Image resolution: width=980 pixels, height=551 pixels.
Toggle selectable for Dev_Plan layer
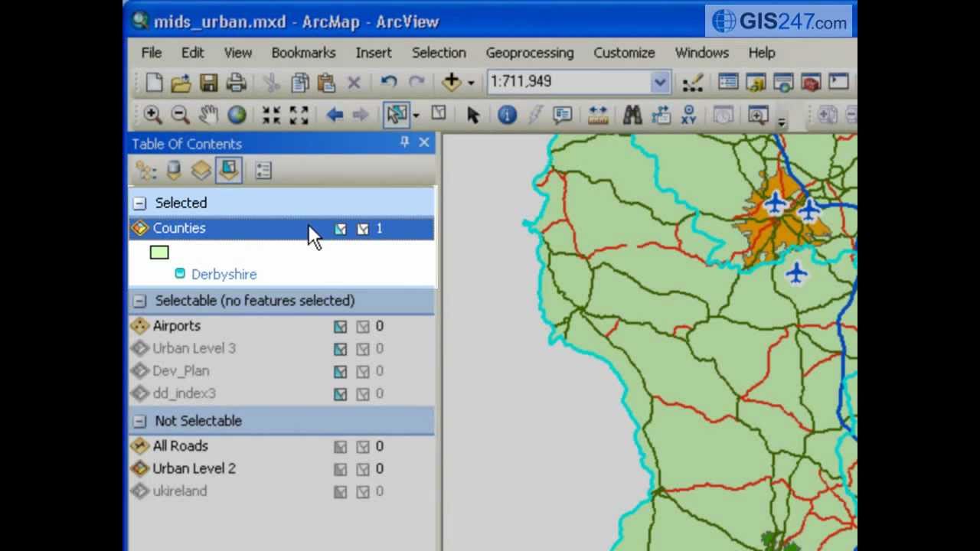click(341, 372)
